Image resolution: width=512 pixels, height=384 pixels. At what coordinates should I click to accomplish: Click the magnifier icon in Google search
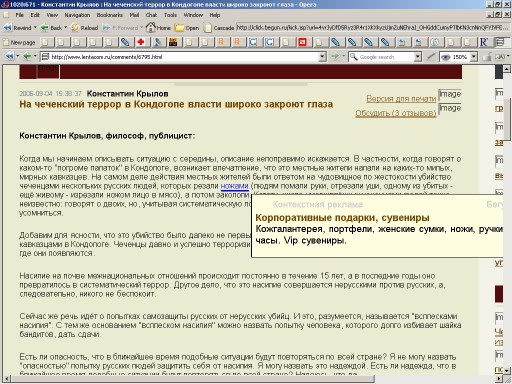(354, 57)
